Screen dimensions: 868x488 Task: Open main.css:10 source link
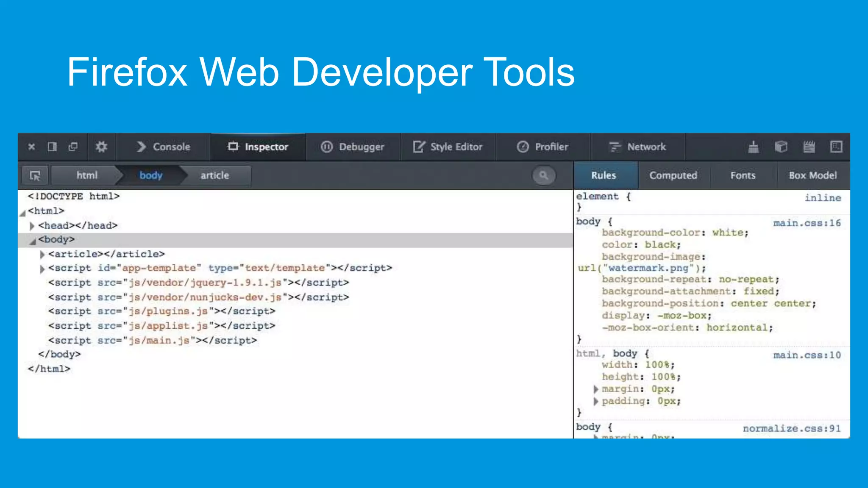(x=807, y=355)
